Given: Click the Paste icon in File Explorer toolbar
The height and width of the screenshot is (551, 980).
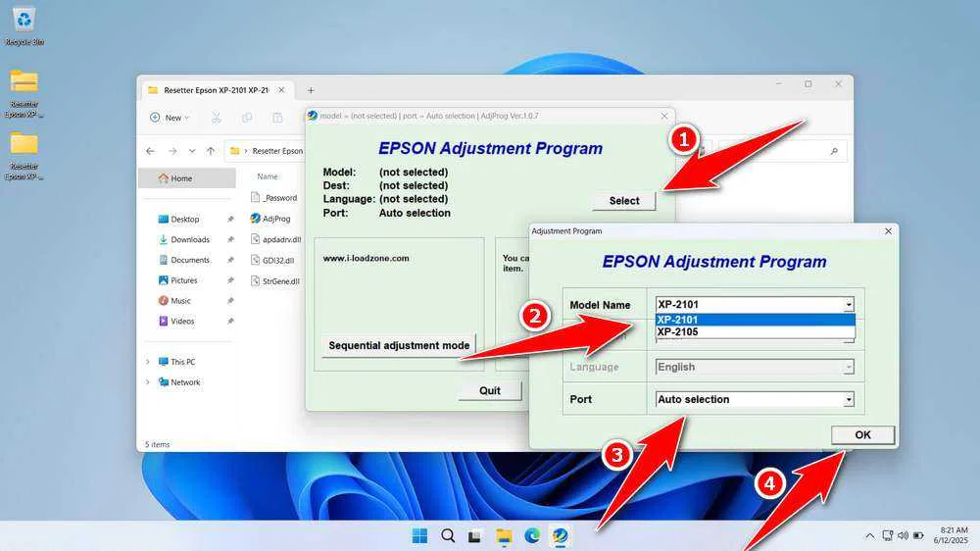Looking at the screenshot, I should (277, 118).
